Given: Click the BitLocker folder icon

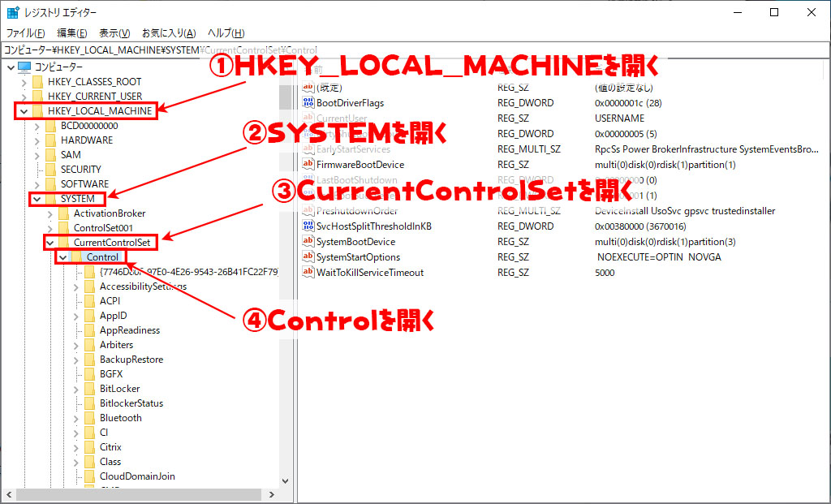Looking at the screenshot, I should 89,389.
